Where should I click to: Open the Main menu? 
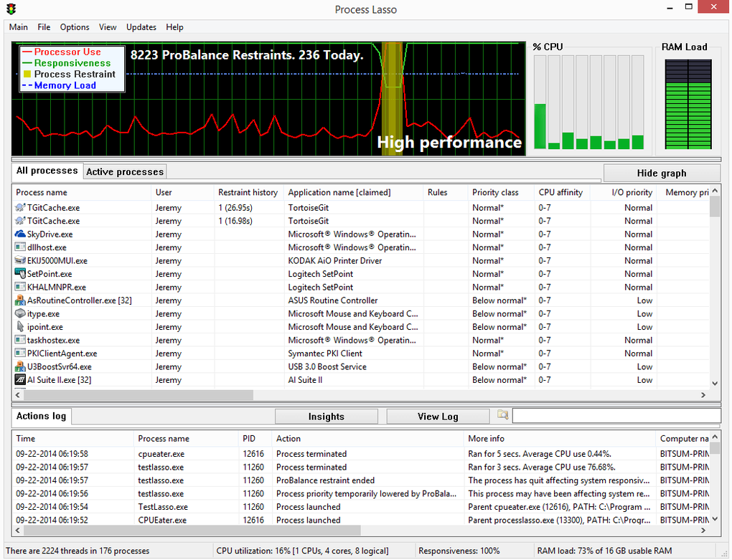18,27
